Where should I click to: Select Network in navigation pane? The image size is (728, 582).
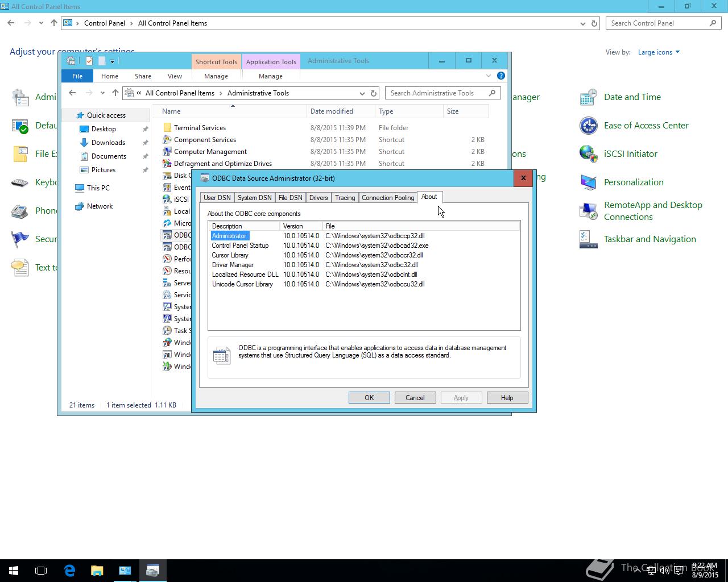point(100,206)
